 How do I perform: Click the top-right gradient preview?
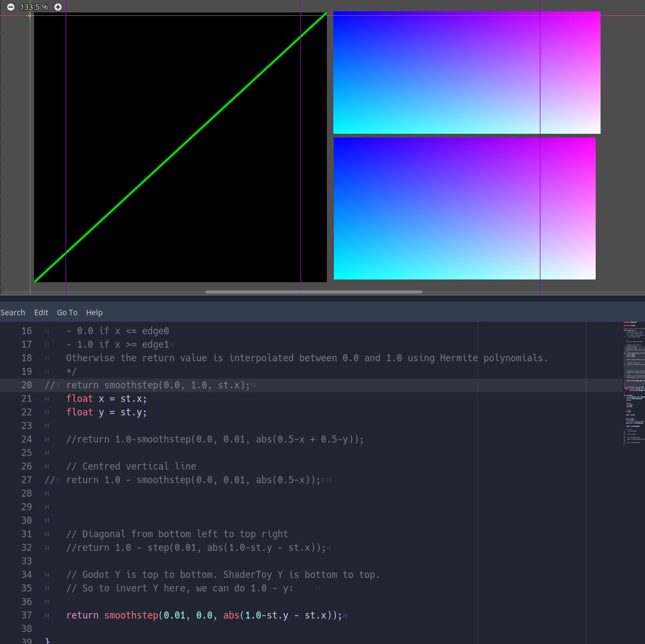pos(467,72)
